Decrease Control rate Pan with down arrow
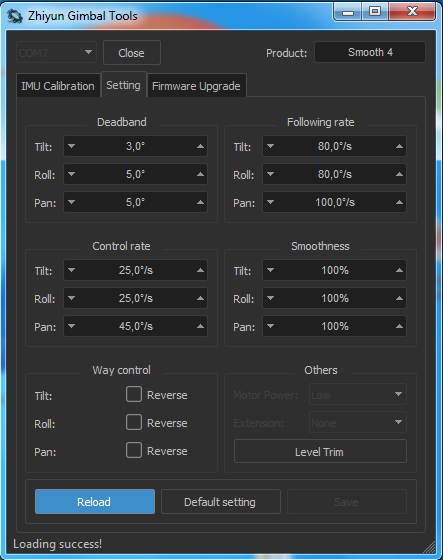 tap(71, 326)
